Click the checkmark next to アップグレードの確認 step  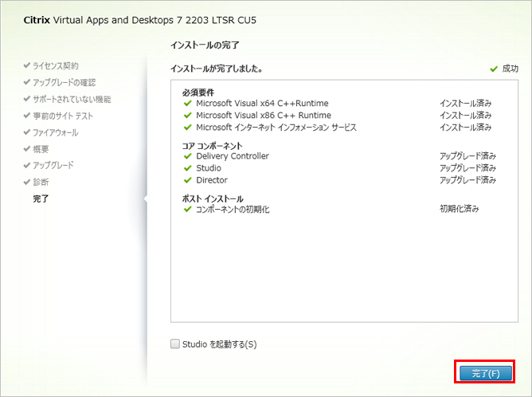coord(27,82)
